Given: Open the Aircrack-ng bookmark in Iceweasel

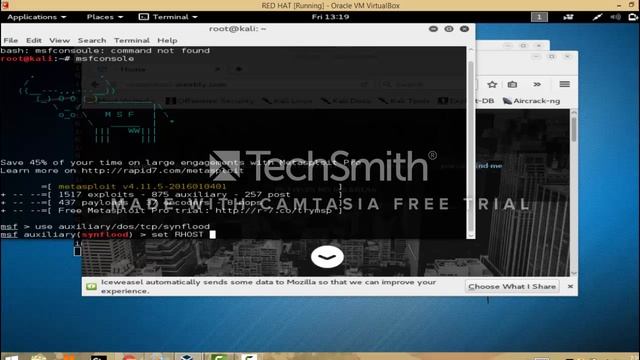Looking at the screenshot, I should coord(531,101).
